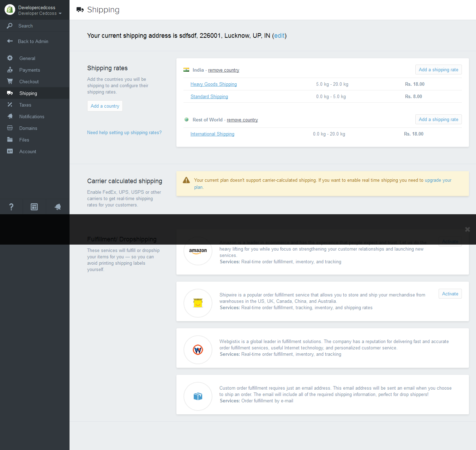The image size is (476, 450).
Task: Click the Shopify store logo icon
Action: point(10,10)
